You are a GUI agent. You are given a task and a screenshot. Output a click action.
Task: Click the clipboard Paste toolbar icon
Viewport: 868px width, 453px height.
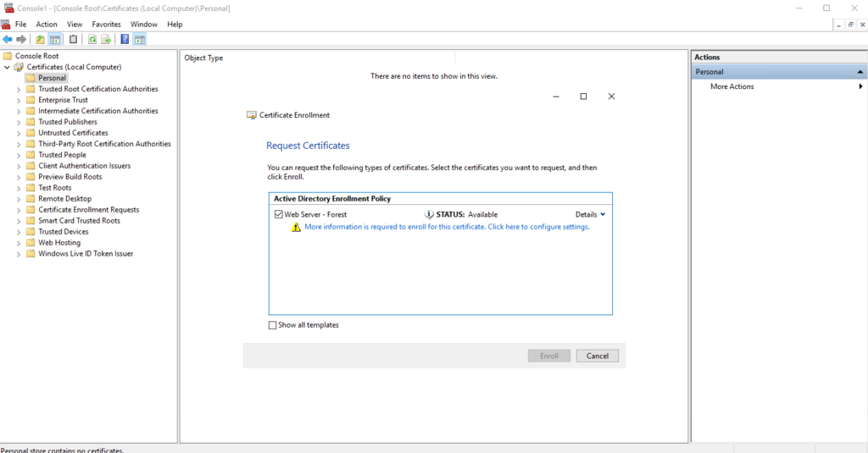tap(73, 40)
